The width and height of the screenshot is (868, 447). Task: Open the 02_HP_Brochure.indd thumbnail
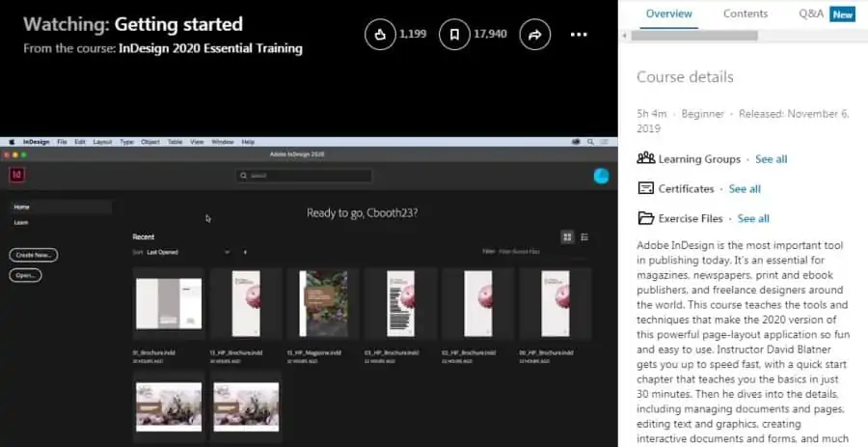(478, 303)
